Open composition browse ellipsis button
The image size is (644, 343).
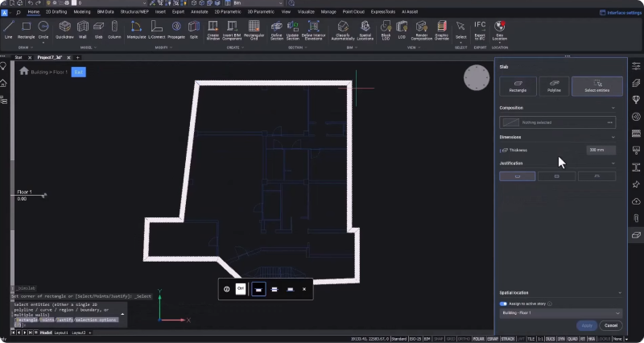(x=610, y=122)
